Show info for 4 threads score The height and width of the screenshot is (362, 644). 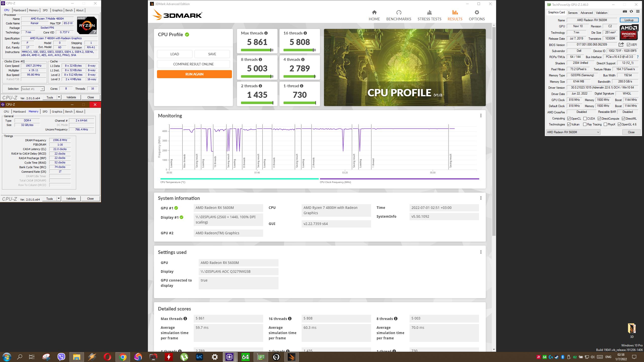(x=303, y=60)
